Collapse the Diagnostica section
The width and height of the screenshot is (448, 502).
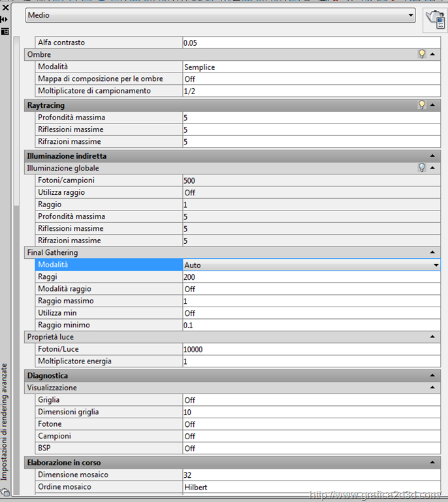(x=432, y=376)
